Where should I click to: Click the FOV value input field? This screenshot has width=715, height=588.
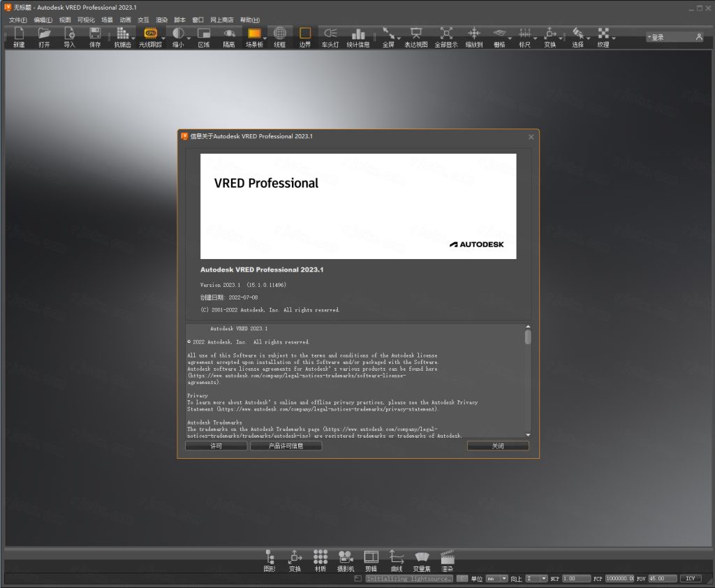coord(662,579)
